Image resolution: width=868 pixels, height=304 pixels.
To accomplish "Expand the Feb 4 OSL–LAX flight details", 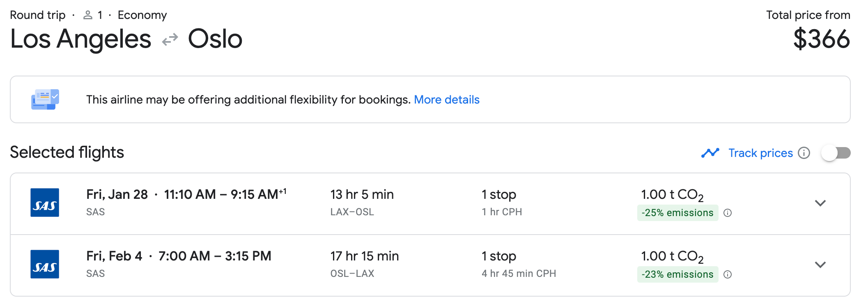I will tap(820, 265).
